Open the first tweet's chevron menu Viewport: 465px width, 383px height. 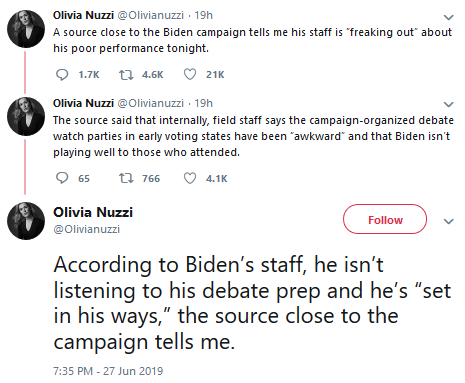pos(449,17)
